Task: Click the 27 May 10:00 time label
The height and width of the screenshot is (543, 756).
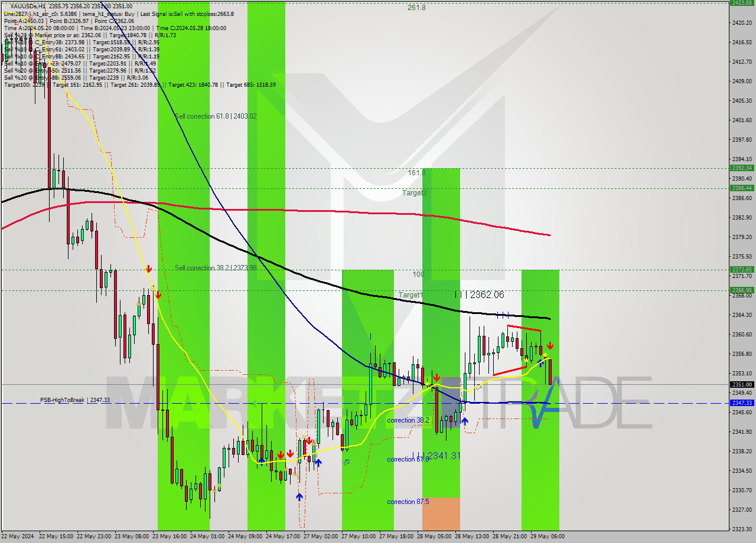Action: (x=358, y=537)
